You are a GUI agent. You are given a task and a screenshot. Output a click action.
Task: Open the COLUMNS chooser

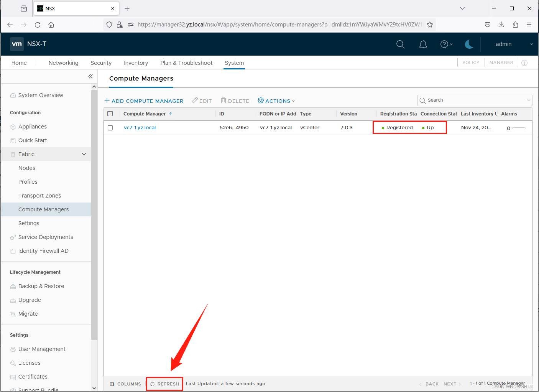[125, 384]
